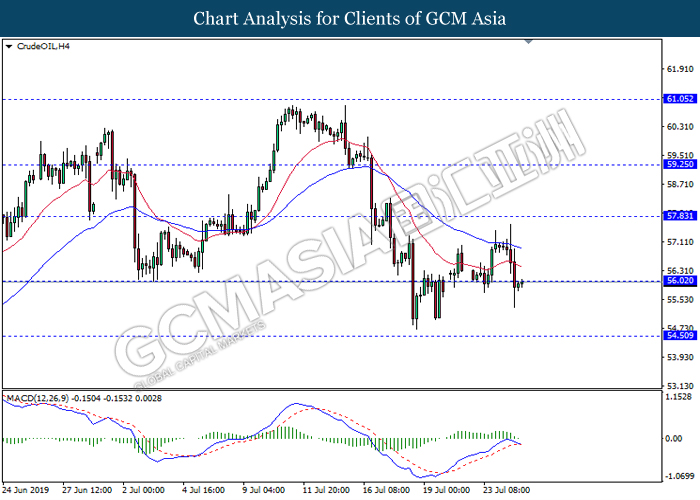This screenshot has height=500, width=700.
Task: Click the 9 Jul 04:00 time label
Action: pyautogui.click(x=263, y=490)
